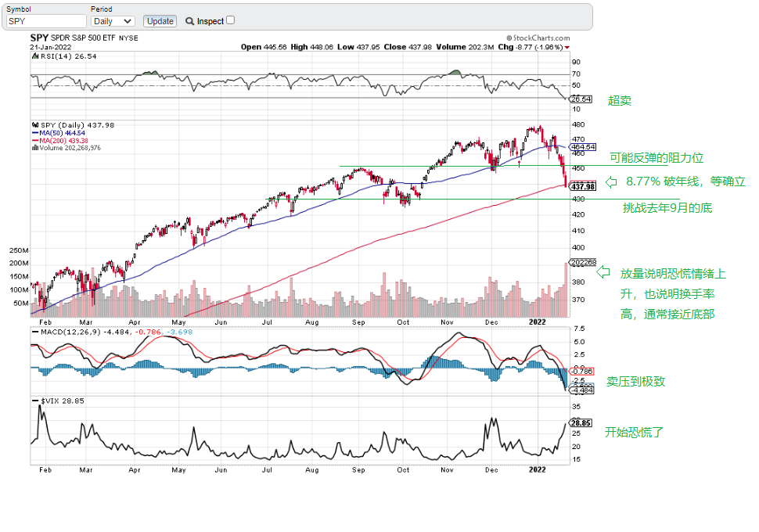Click the Close 437.98 value in header

pyautogui.click(x=408, y=47)
